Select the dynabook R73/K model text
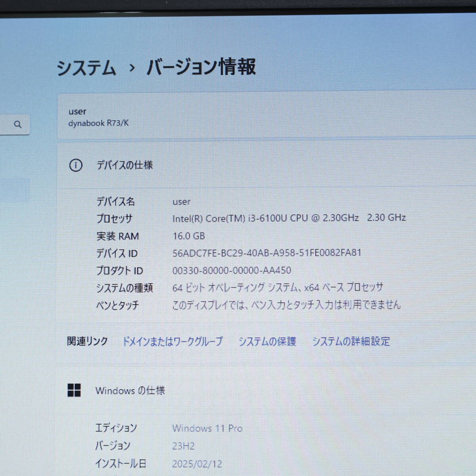Viewport: 476px width, 476px height. [98, 123]
